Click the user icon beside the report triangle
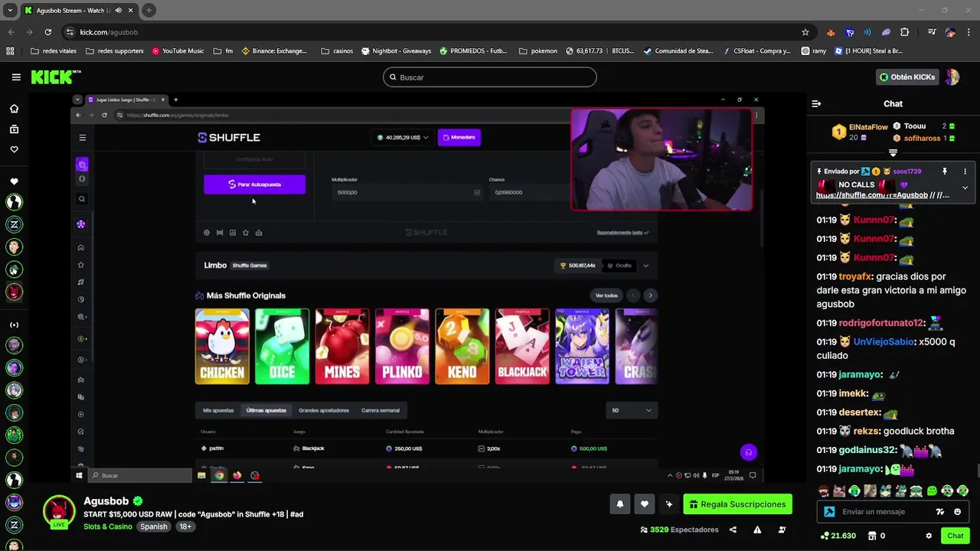This screenshot has width=980, height=551. 782,530
